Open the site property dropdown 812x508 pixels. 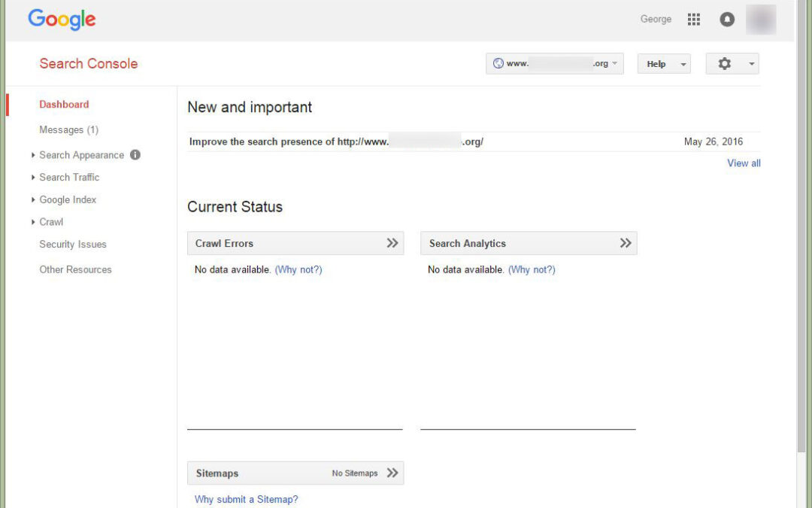[x=555, y=64]
